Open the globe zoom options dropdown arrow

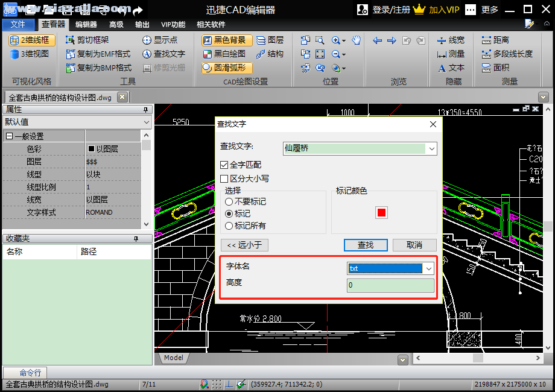point(344,68)
